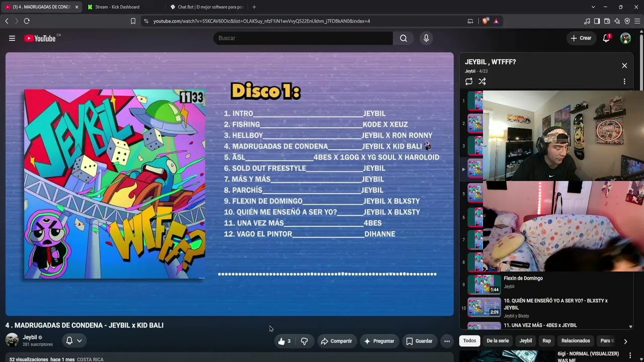This screenshot has height=362, width=644.
Task: Click the search magnifier button
Action: click(x=404, y=38)
